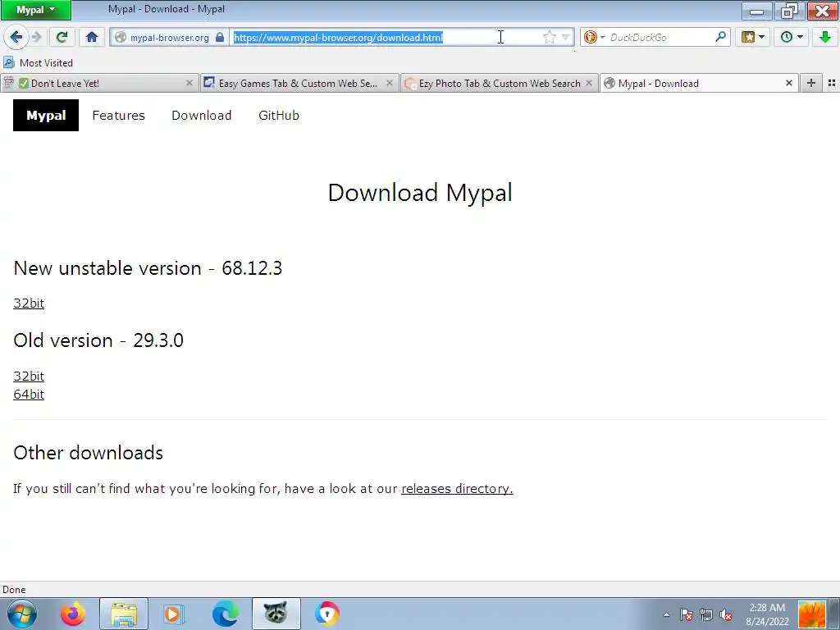Close the Mypal - Download tab
840x630 pixels.
pyautogui.click(x=788, y=83)
